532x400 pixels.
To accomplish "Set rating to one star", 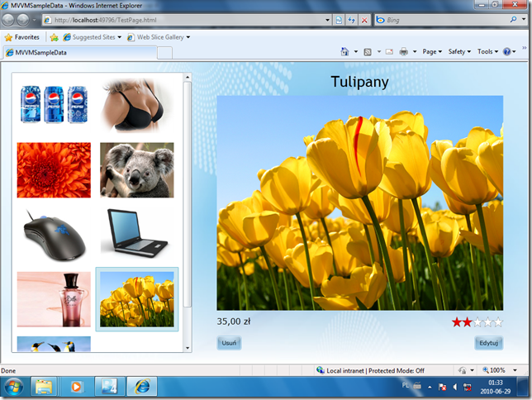I will [x=457, y=322].
